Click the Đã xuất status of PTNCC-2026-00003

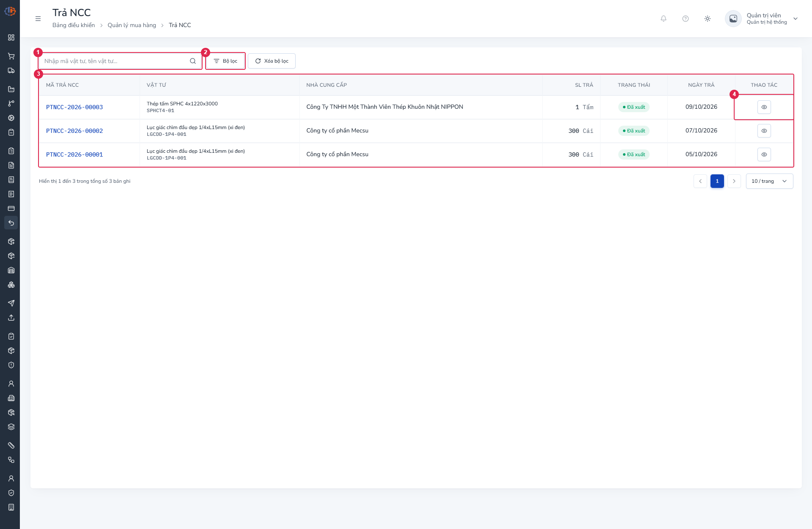pyautogui.click(x=634, y=107)
